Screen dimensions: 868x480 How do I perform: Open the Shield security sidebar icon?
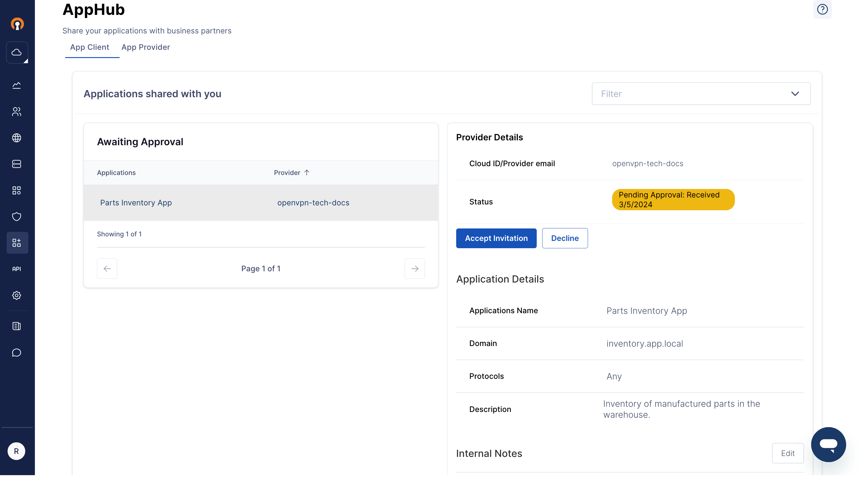point(16,217)
